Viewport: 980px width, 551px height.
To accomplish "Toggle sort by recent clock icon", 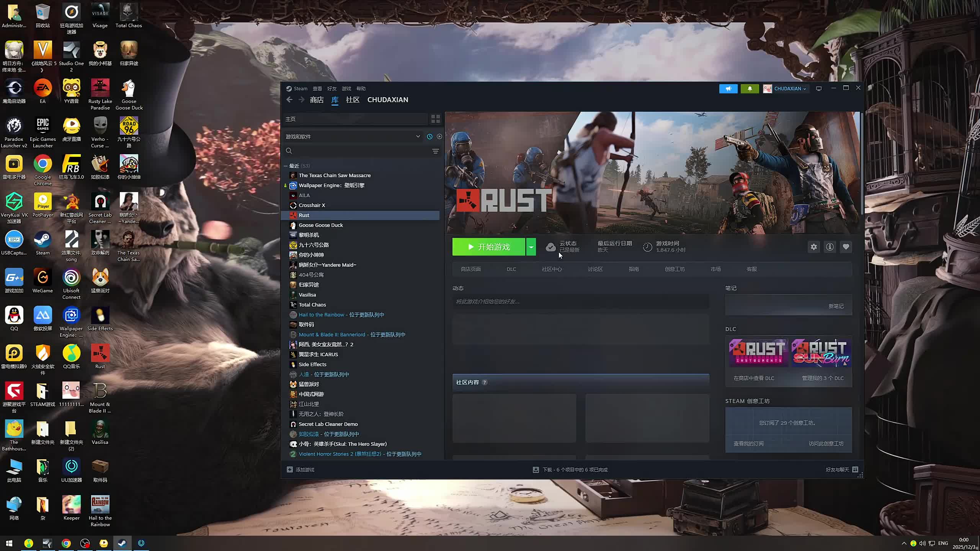I will click(x=430, y=137).
